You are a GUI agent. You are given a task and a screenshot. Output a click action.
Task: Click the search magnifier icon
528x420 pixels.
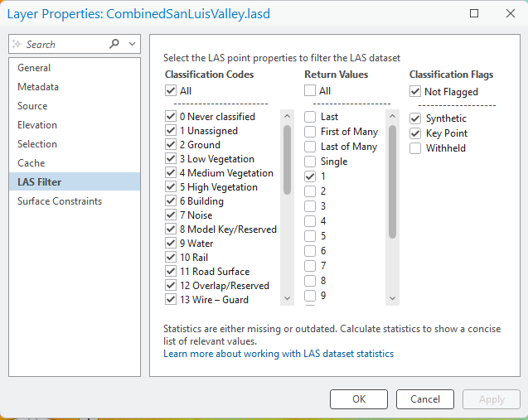pyautogui.click(x=114, y=44)
